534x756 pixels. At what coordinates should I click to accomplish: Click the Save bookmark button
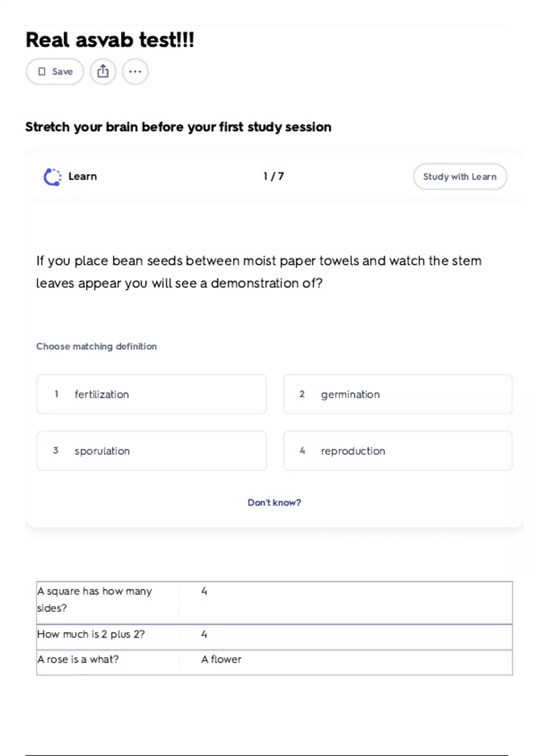pos(55,72)
